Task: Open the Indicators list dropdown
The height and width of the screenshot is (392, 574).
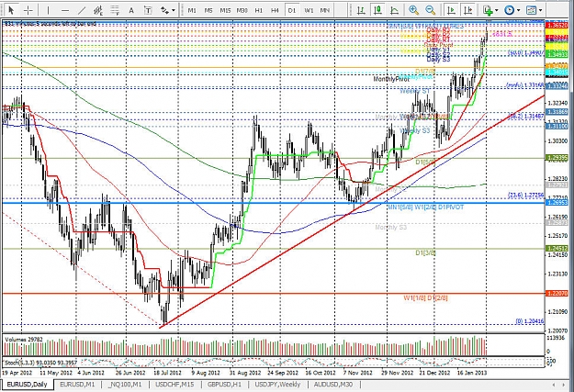Action: 490,10
